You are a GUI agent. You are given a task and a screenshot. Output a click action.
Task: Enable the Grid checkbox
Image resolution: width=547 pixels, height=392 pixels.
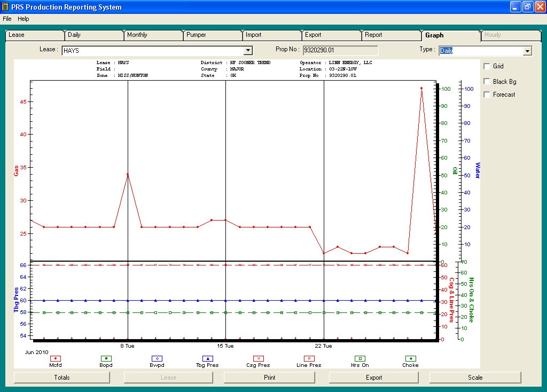coord(487,66)
